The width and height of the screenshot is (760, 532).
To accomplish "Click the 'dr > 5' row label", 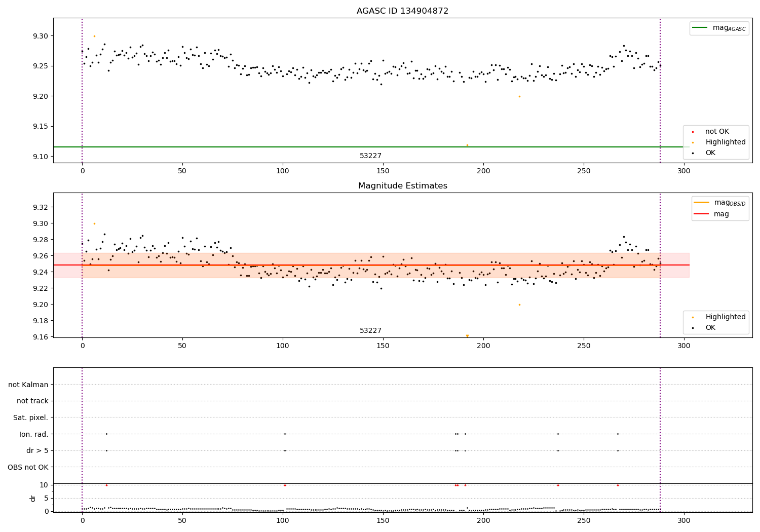I will (37, 451).
